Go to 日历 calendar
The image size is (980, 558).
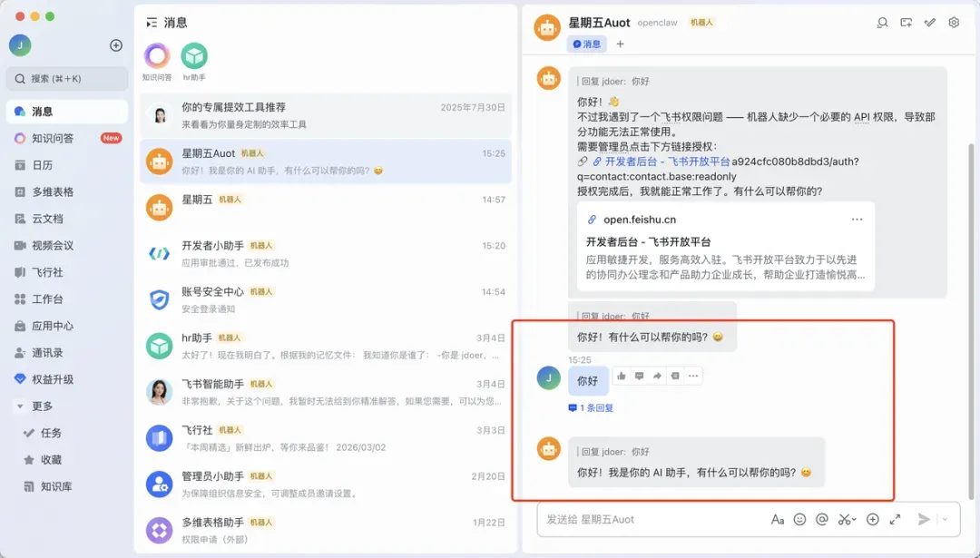click(67, 165)
